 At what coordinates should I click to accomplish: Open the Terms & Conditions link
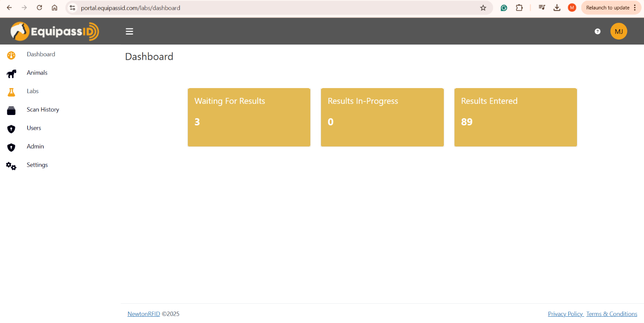click(612, 314)
